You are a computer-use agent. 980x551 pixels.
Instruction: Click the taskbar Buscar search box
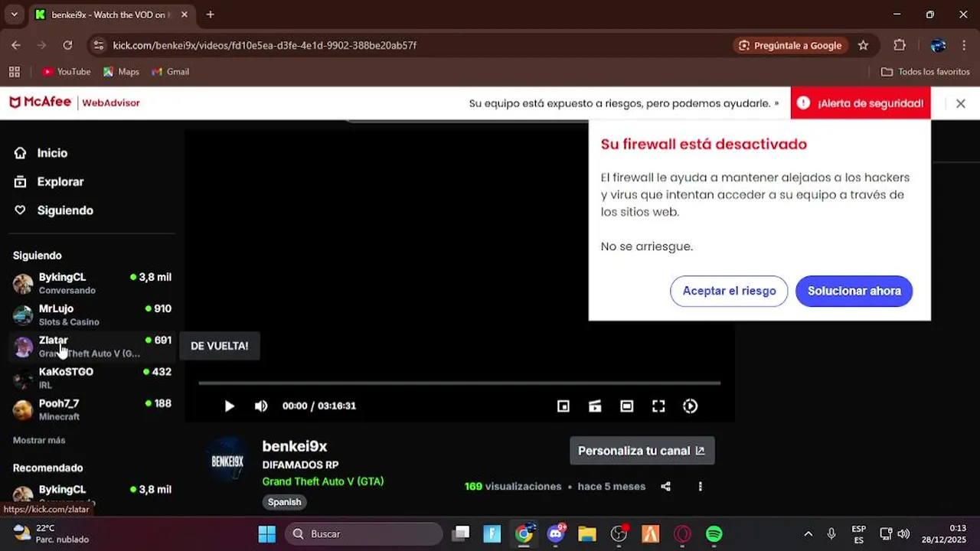pos(364,534)
